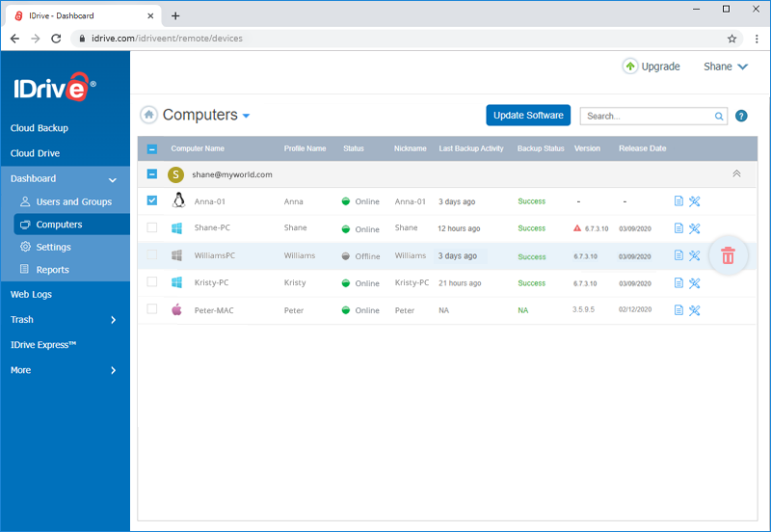Click the WilliamsPC computer name
Viewport: 771px width, 532px height.
(x=214, y=255)
